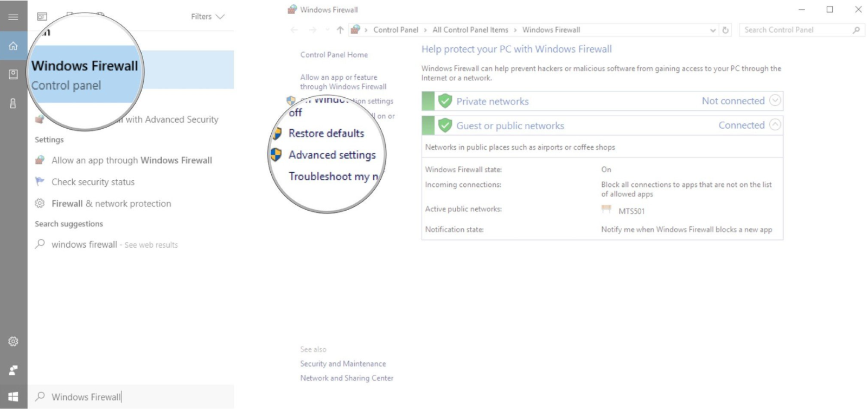Open the Windows Start button

click(13, 397)
